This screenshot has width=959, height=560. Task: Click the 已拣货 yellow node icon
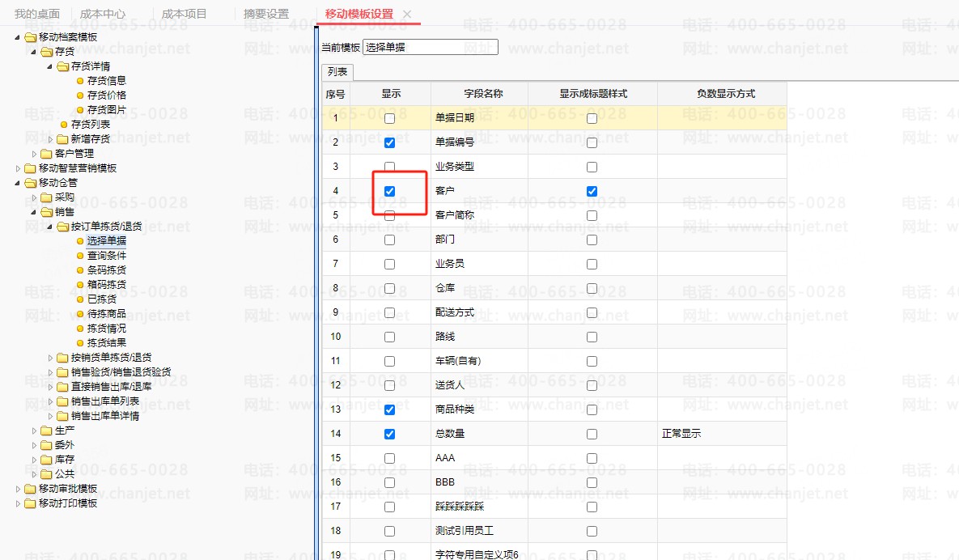pyautogui.click(x=79, y=299)
